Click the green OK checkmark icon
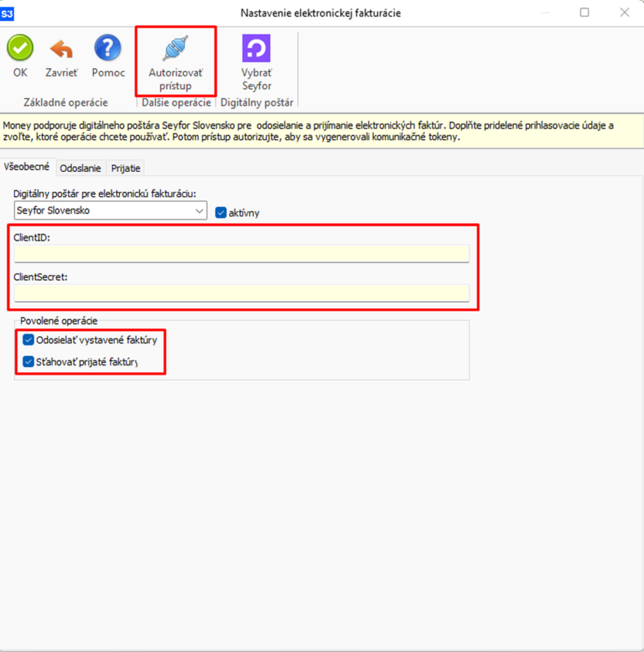644x652 pixels. click(20, 48)
